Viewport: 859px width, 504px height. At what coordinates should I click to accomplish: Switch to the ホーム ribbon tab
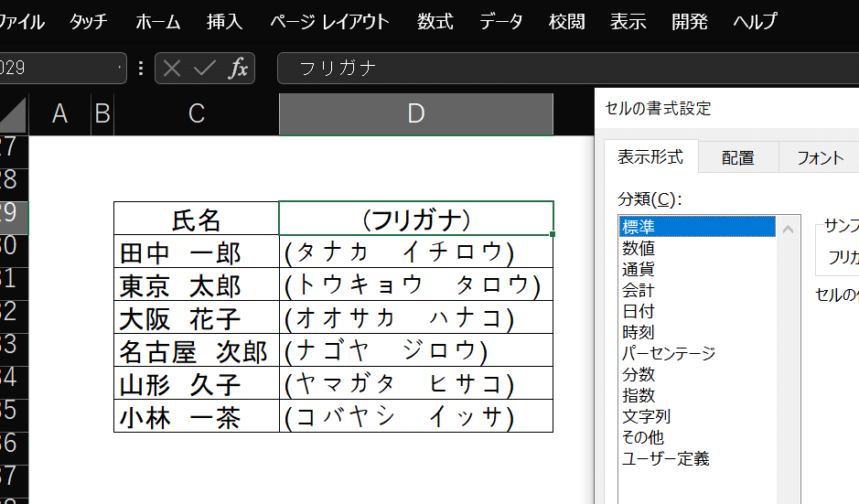pos(157,22)
